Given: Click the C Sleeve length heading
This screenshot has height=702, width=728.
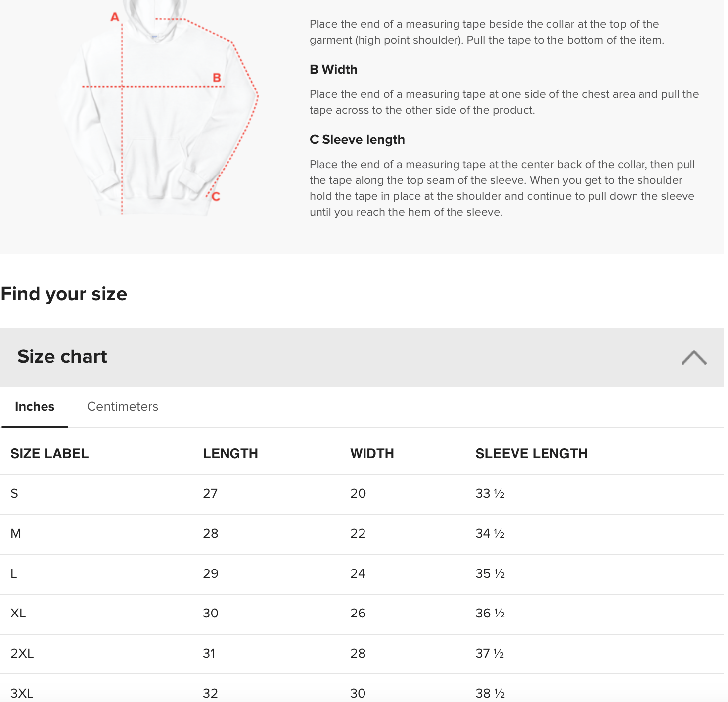Looking at the screenshot, I should tap(357, 140).
